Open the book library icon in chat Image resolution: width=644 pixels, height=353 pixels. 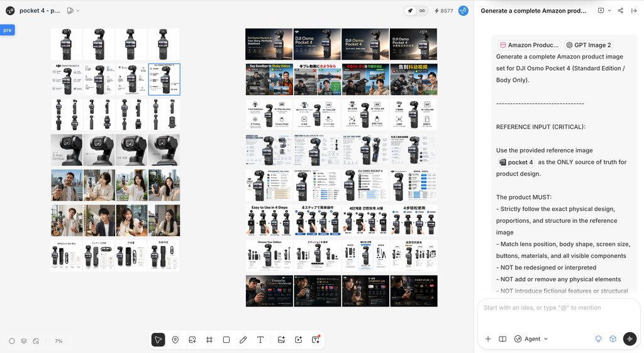502,339
